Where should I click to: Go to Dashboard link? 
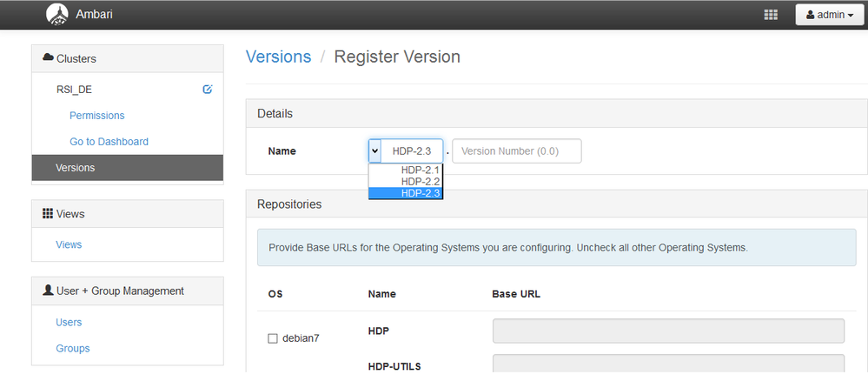[x=109, y=142]
